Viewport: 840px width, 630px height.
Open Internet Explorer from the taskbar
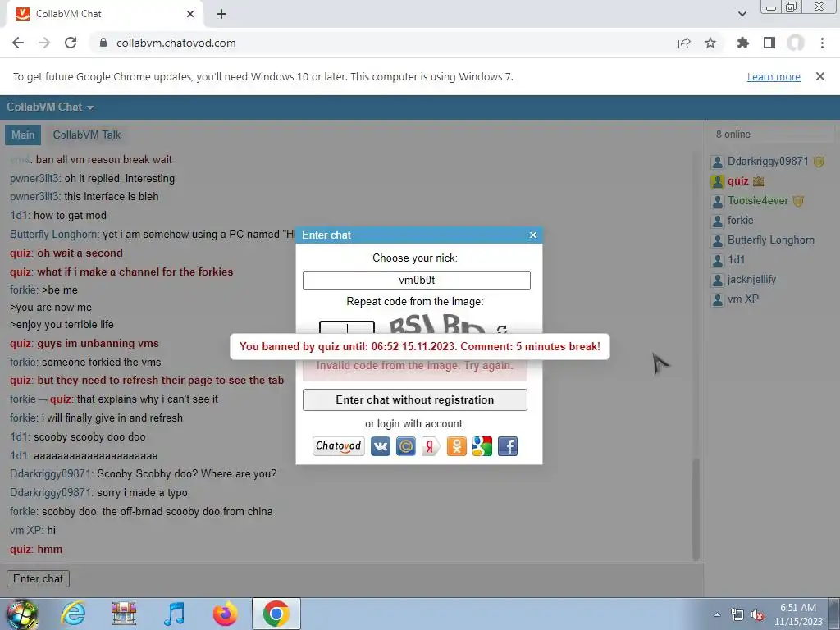pos(73,614)
